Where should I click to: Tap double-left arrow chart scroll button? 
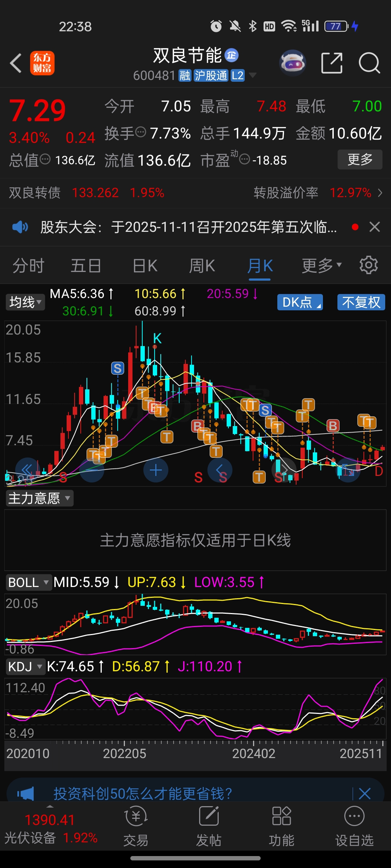click(x=28, y=470)
